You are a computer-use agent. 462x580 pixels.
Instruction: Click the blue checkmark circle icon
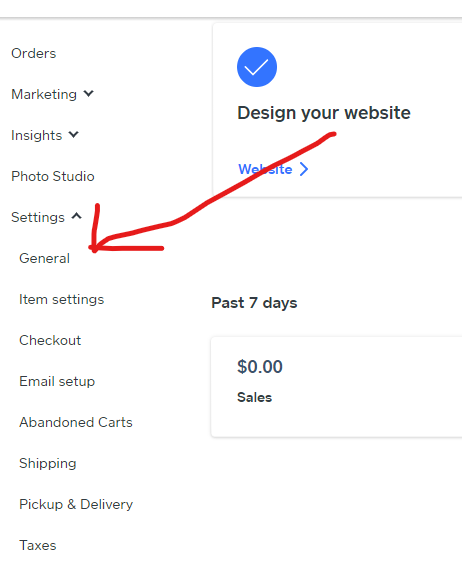pos(257,67)
